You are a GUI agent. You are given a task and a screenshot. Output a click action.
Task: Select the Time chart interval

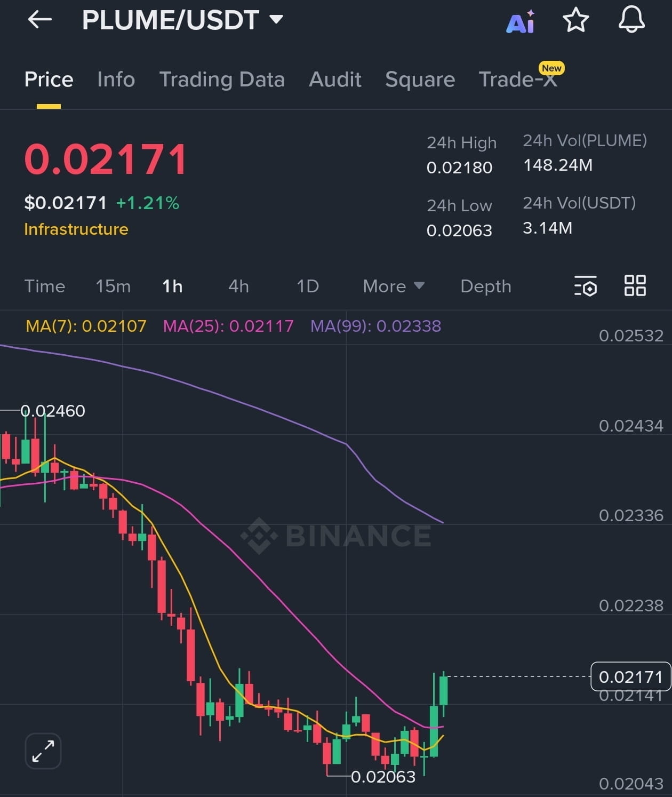[x=45, y=286]
